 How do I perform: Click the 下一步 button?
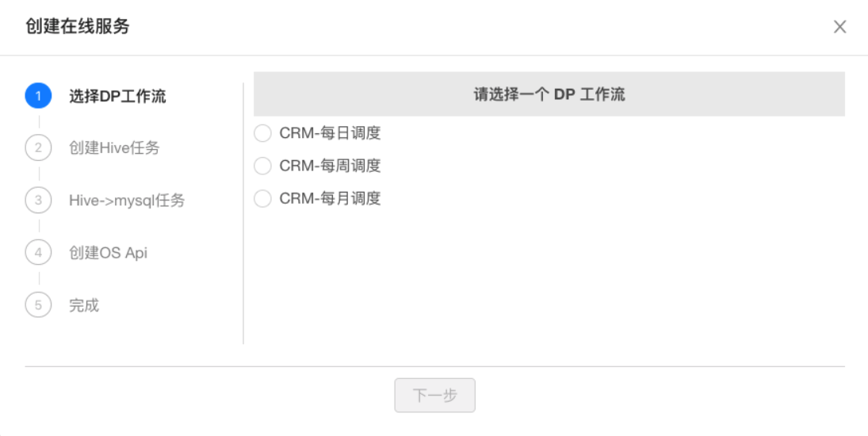[x=434, y=395]
